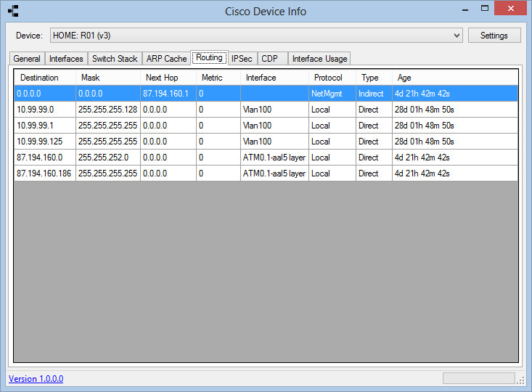Click mask 255.255.252.0

(x=108, y=158)
